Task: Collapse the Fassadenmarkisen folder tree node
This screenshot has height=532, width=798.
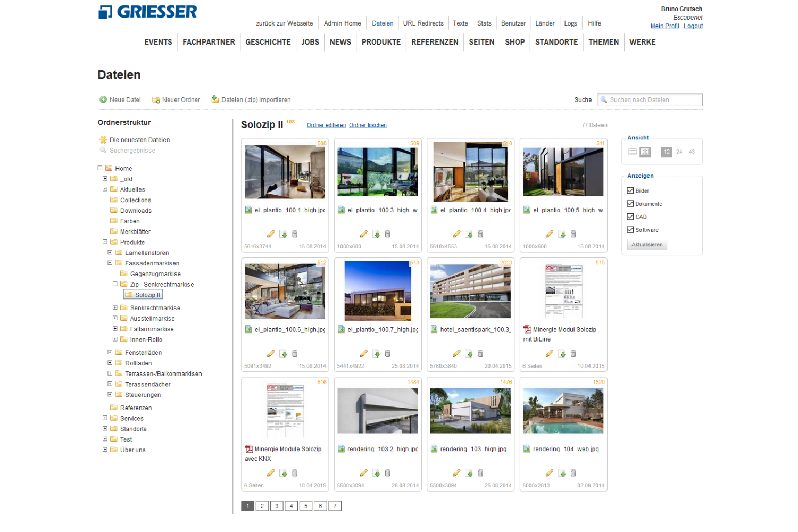Action: click(x=110, y=263)
